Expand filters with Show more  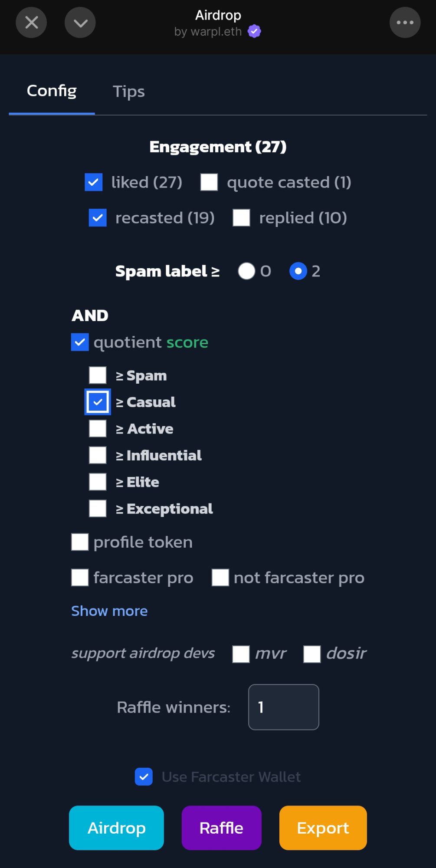pyautogui.click(x=109, y=611)
